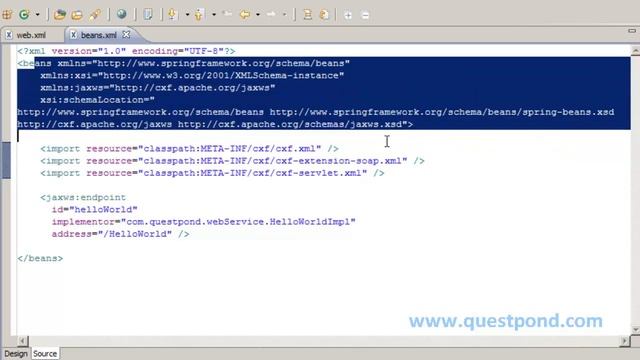
Task: Click the Open Task folder icon
Action: pos(77,15)
